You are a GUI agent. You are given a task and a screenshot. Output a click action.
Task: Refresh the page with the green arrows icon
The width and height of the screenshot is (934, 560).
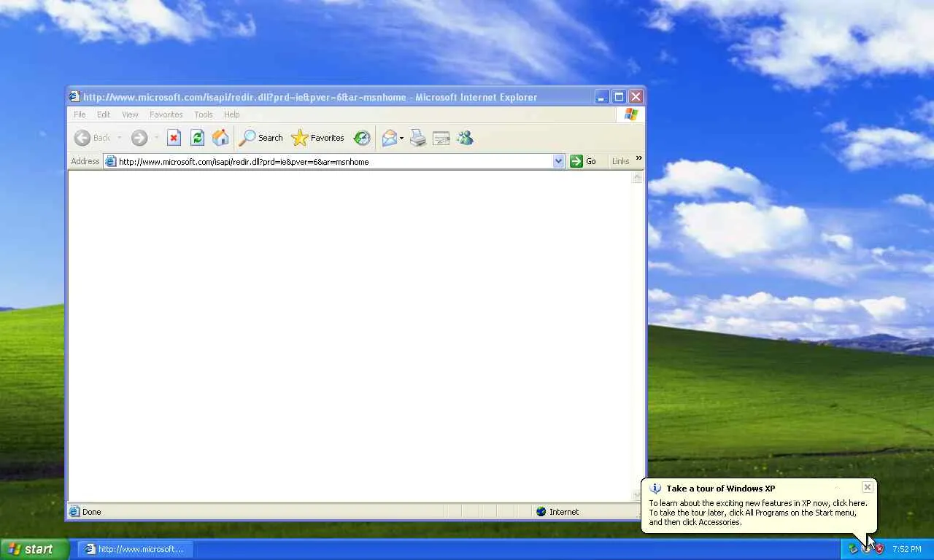(197, 138)
